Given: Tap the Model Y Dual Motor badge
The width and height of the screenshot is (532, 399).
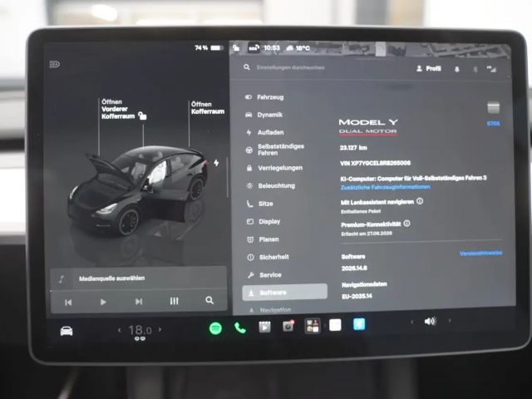Looking at the screenshot, I should [368, 127].
